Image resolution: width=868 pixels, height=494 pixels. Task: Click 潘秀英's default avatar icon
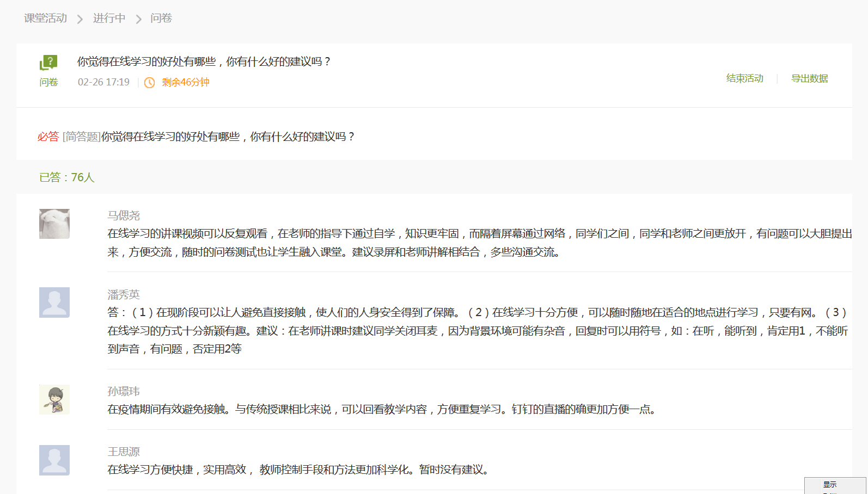tap(54, 302)
